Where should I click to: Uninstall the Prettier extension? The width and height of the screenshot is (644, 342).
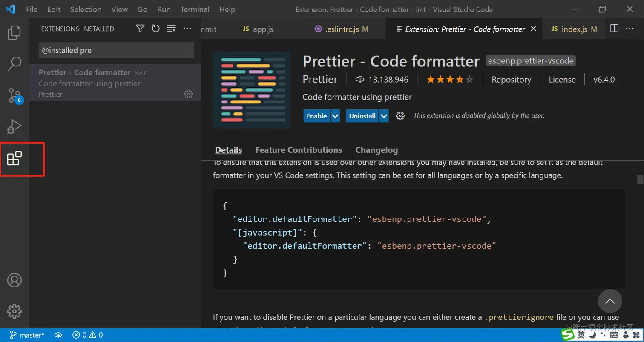[362, 115]
